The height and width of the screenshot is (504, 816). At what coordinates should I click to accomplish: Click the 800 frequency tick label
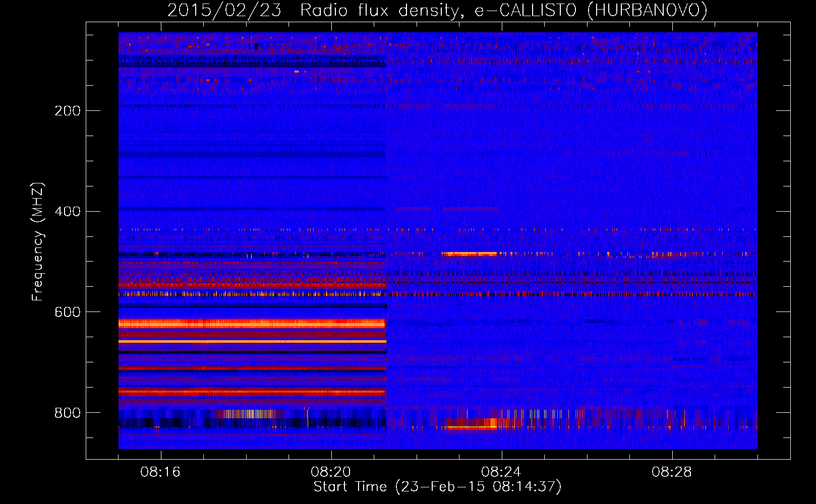click(x=68, y=413)
